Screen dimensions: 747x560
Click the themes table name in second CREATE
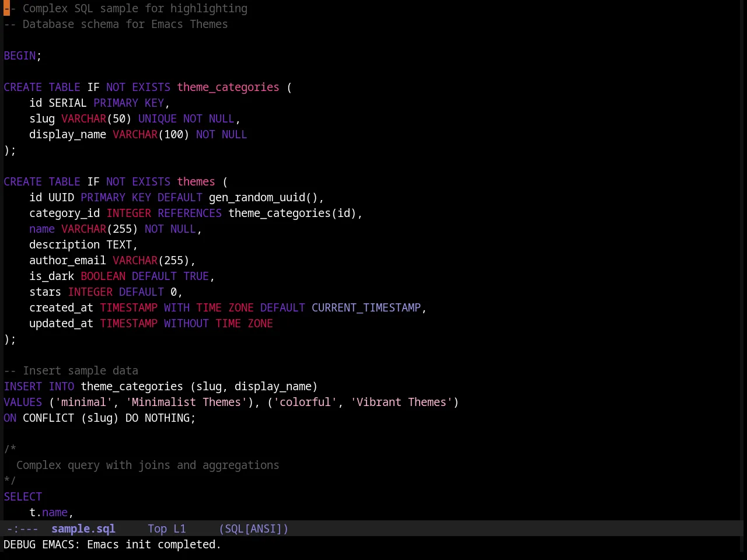click(x=196, y=181)
